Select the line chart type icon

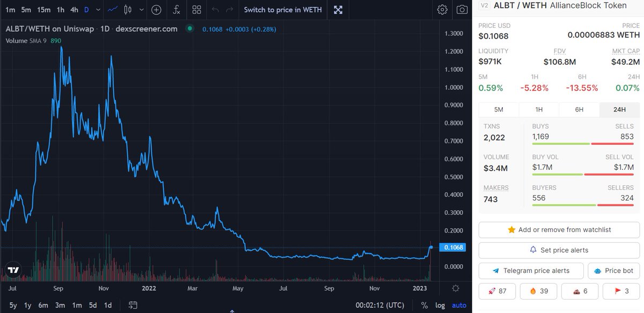(113, 10)
